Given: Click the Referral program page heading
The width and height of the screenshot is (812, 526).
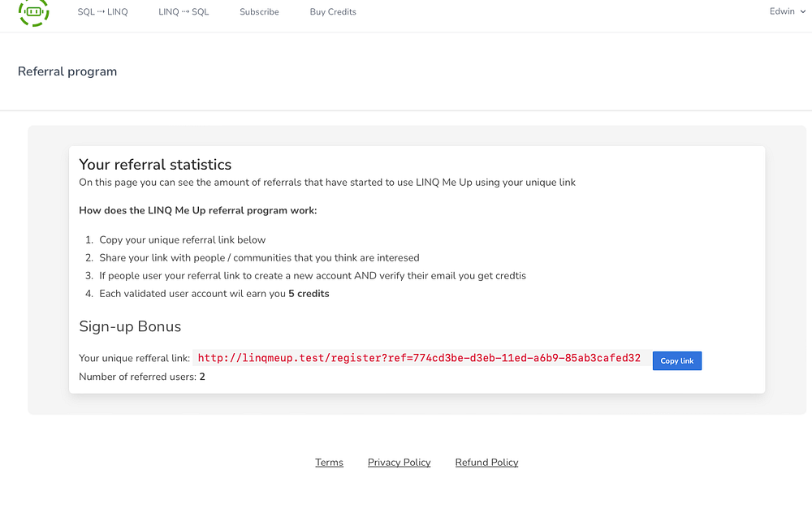Looking at the screenshot, I should (x=67, y=71).
